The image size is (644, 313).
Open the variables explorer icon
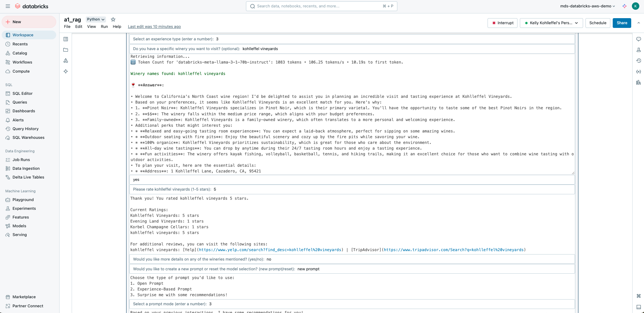click(638, 72)
